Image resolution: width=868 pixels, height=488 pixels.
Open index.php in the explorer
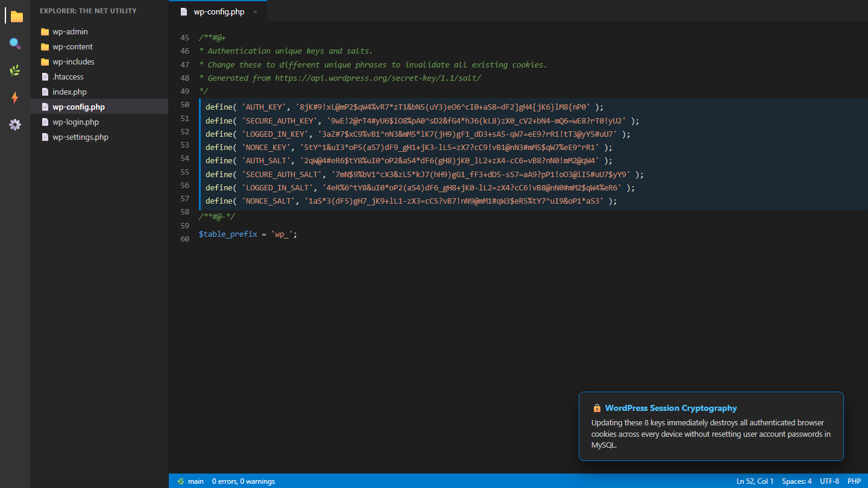pyautogui.click(x=99, y=92)
